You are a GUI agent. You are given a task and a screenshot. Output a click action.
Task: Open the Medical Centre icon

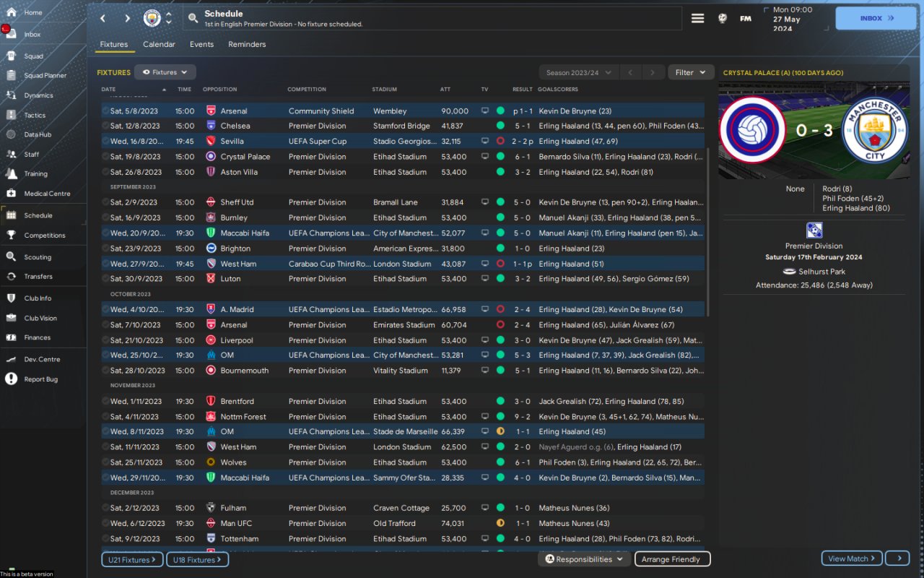[x=12, y=193]
